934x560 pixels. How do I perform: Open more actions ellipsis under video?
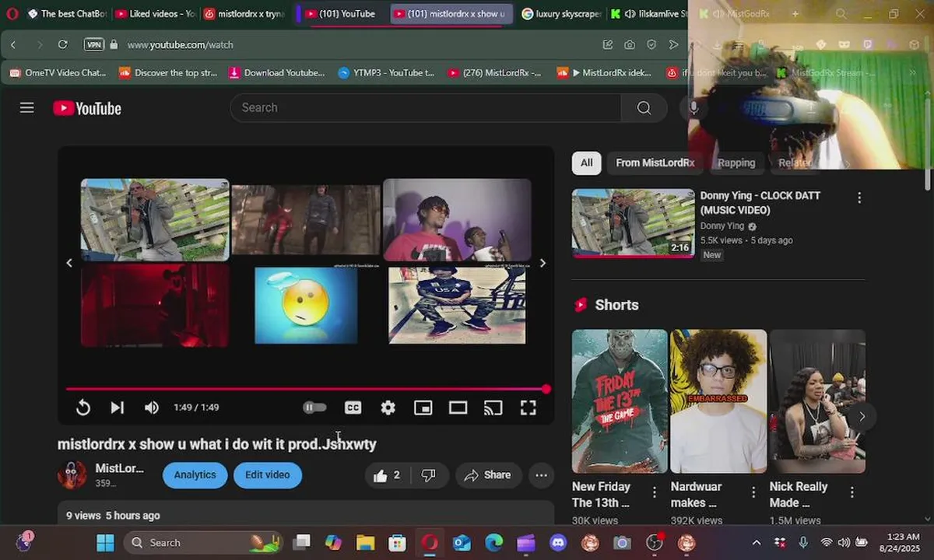(542, 475)
